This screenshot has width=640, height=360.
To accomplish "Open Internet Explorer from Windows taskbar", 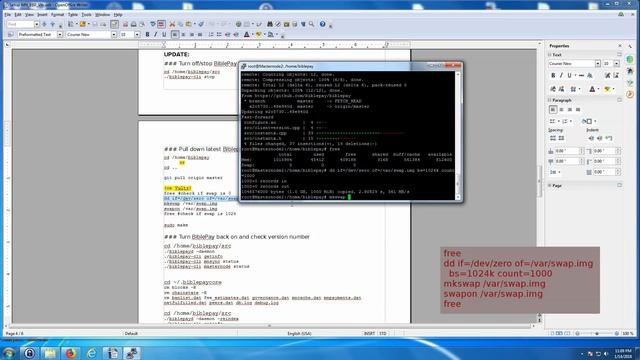I will pos(91,353).
